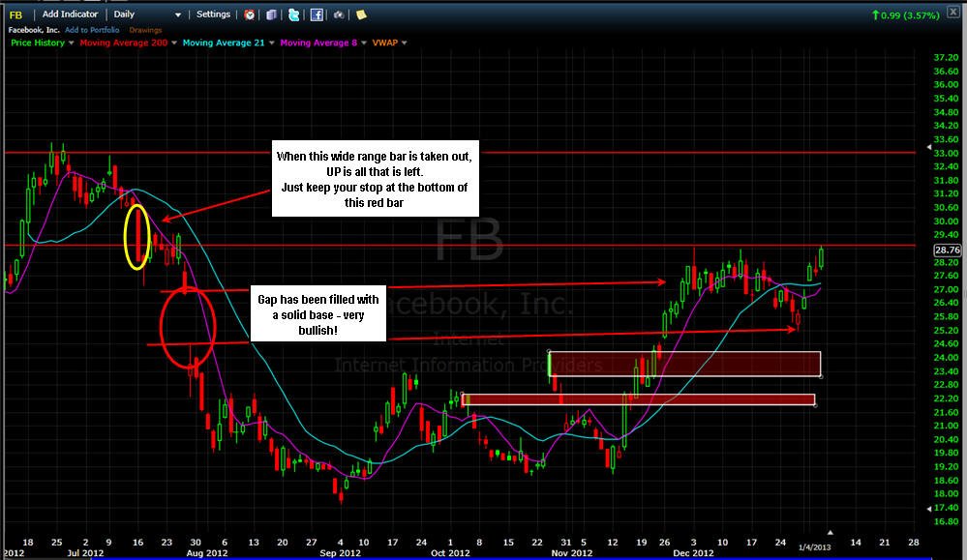The width and height of the screenshot is (967, 560).
Task: Click the VWAP indicator label
Action: (385, 43)
